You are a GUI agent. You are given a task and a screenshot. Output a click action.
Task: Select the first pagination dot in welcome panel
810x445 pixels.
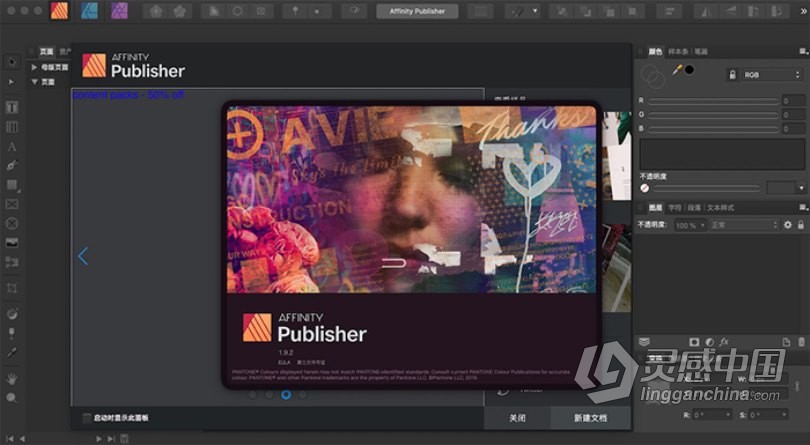point(253,395)
